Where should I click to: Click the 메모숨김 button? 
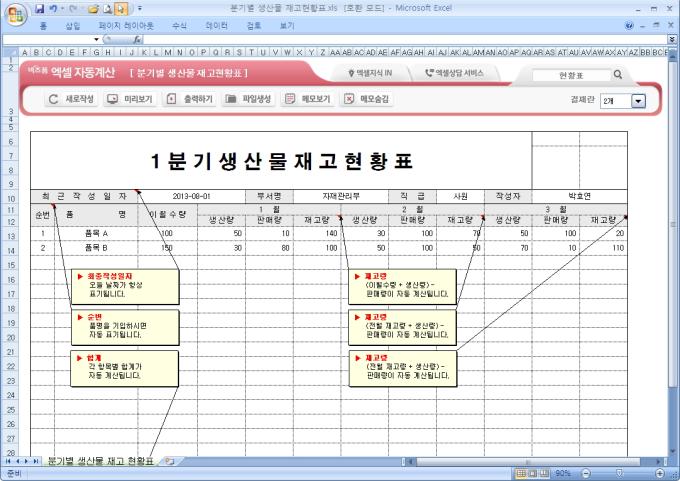(366, 99)
